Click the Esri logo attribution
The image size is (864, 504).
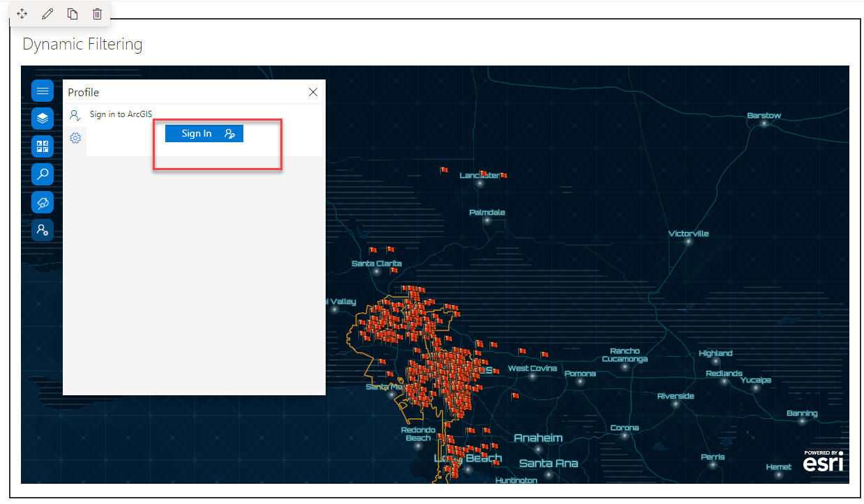pyautogui.click(x=824, y=461)
